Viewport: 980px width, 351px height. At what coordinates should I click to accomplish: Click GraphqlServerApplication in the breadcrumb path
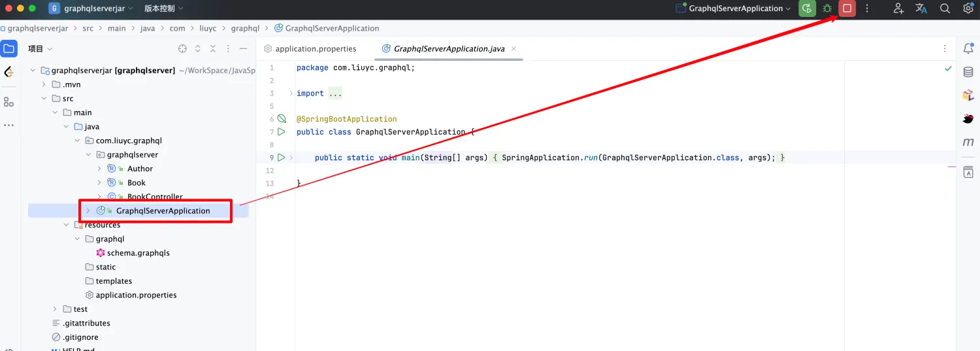coord(332,28)
